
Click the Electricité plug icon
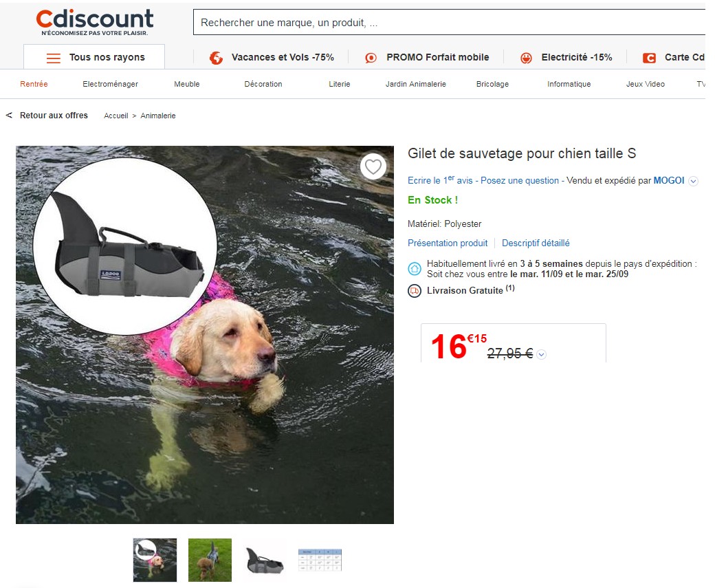[527, 58]
